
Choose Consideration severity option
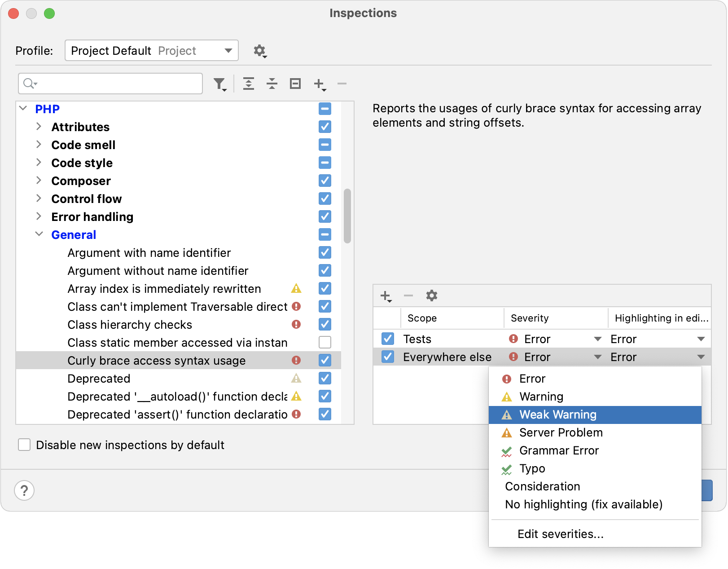coord(595,486)
